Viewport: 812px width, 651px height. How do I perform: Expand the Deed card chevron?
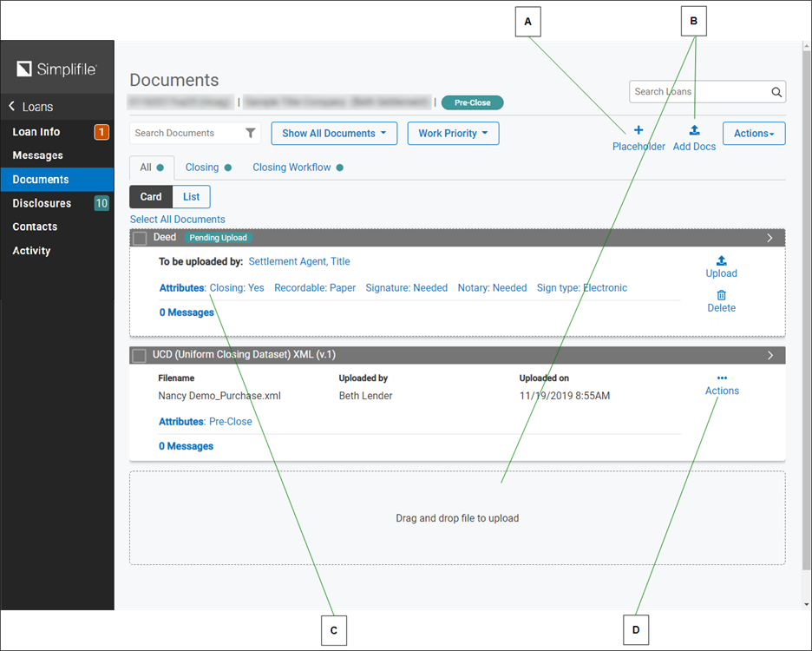[770, 238]
